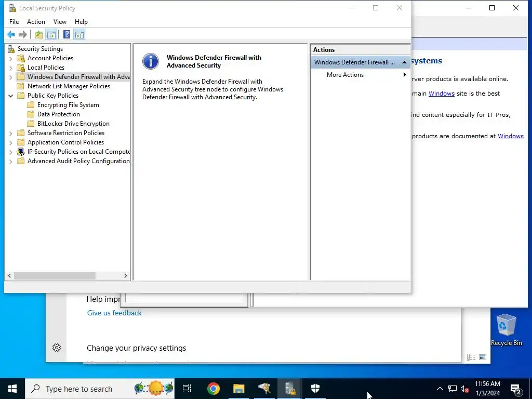Screen dimensions: 532x399
Task: Toggle Show/Hide Console Tree toolbar icon
Action: tap(51, 35)
